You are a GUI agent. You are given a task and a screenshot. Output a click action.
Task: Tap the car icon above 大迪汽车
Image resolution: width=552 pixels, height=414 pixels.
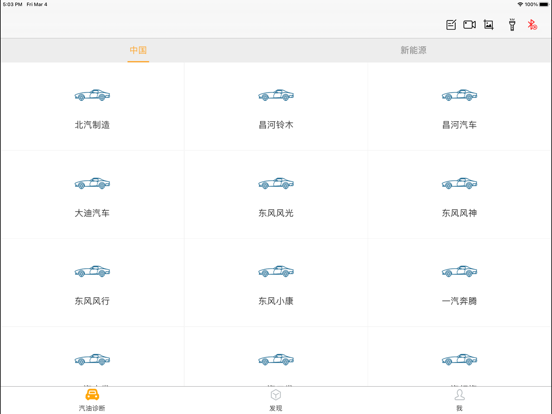click(x=92, y=183)
